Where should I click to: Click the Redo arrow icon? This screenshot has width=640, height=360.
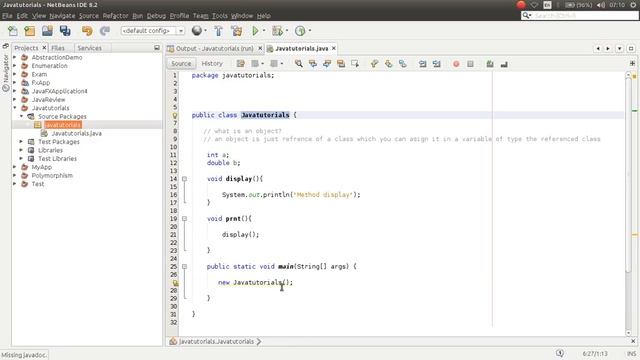tap(104, 31)
